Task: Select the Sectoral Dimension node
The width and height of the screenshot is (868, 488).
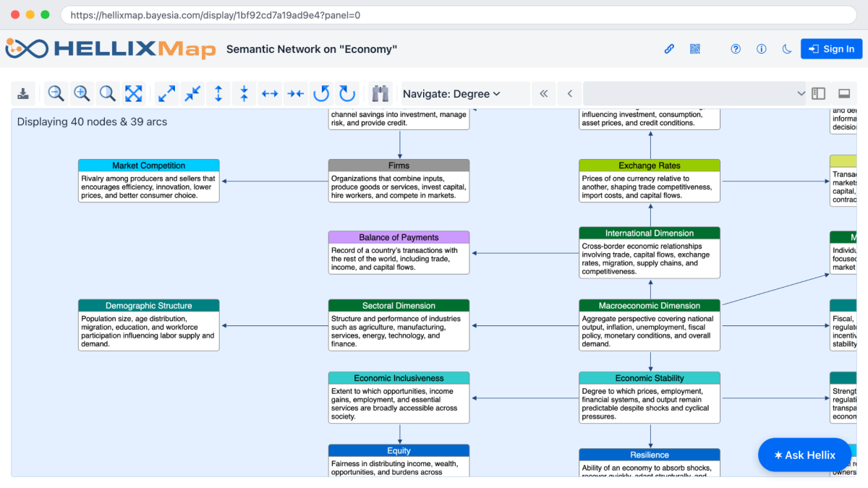Action: point(399,325)
